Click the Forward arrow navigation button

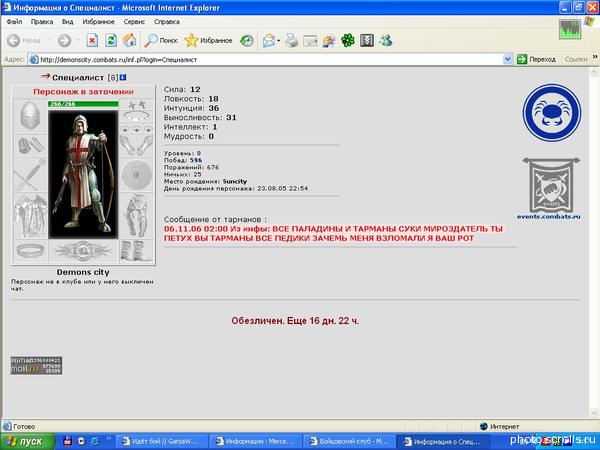click(x=64, y=40)
